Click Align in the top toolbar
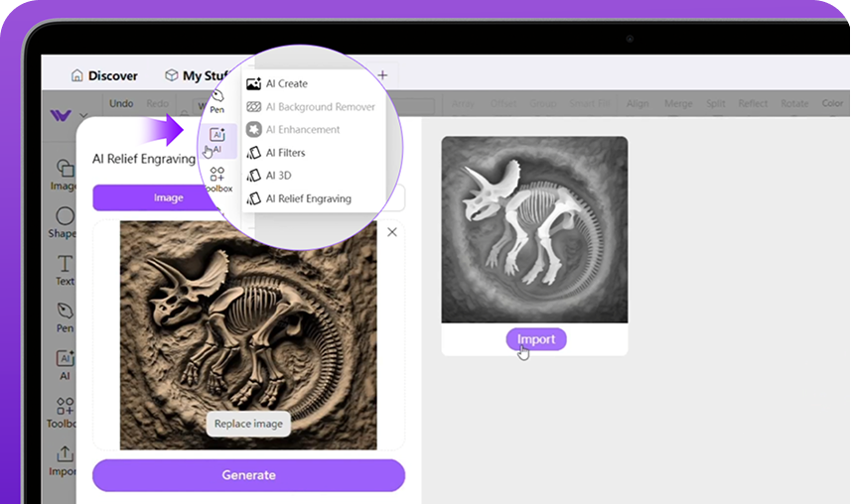 coord(638,103)
